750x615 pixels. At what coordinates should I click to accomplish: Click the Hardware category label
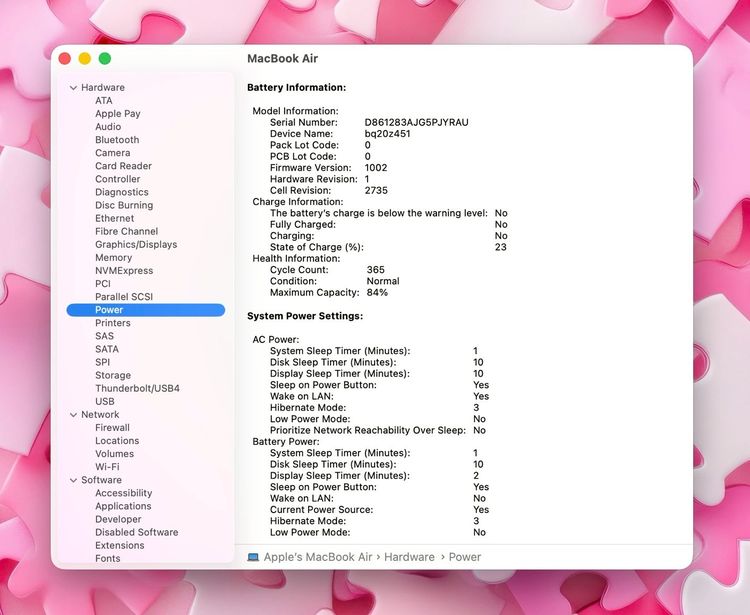pos(103,88)
